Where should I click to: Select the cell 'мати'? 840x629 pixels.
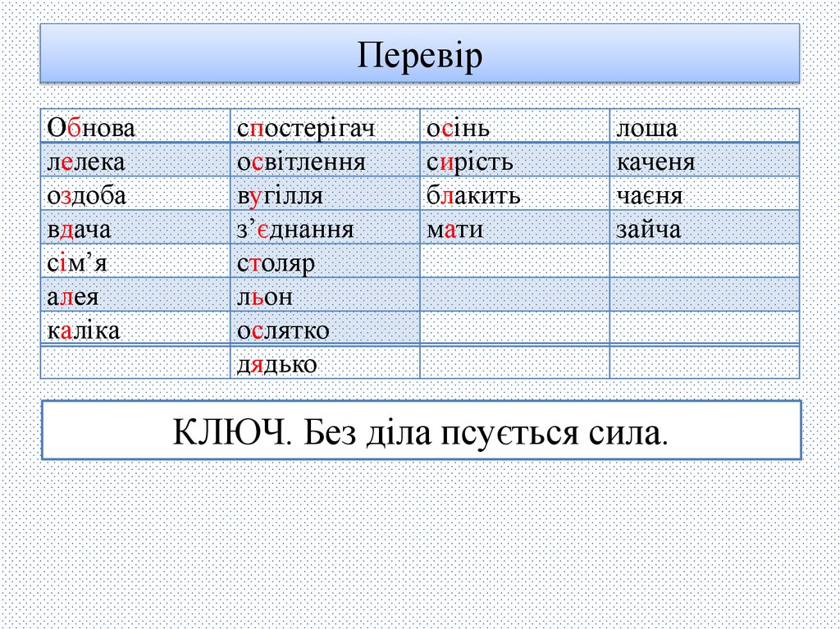coord(515,227)
